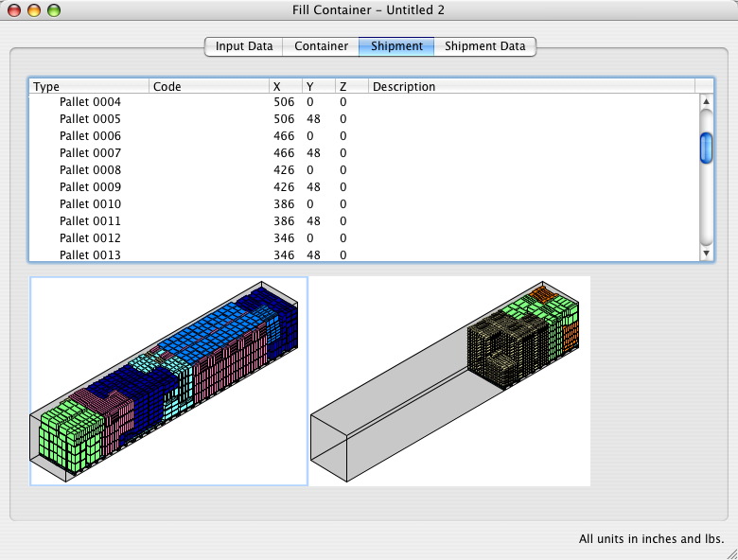Select the Pallet 0004 row
Screen dimensions: 738x560
point(364,102)
